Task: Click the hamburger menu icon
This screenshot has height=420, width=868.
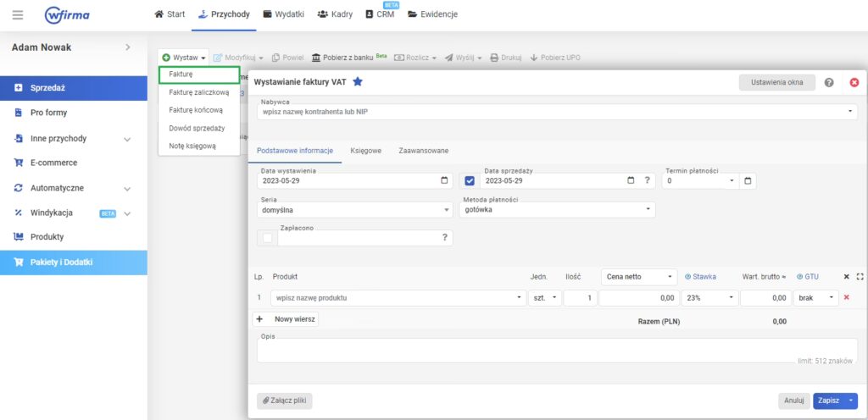Action: (x=19, y=14)
